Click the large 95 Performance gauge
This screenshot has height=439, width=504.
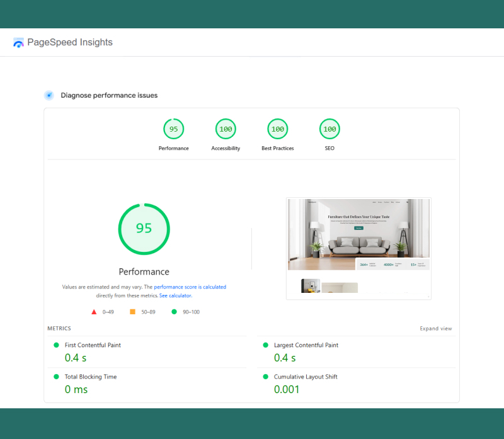[144, 229]
